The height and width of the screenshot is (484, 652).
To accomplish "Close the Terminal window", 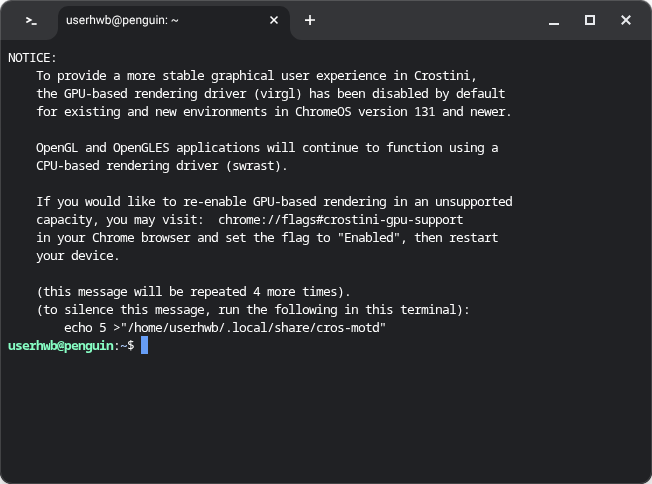I will coord(626,20).
